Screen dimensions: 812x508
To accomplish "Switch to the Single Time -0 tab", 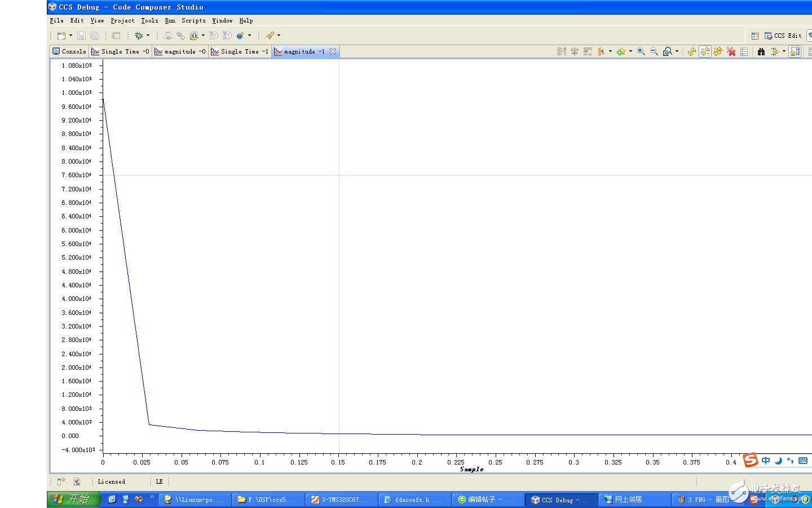I will click(120, 51).
